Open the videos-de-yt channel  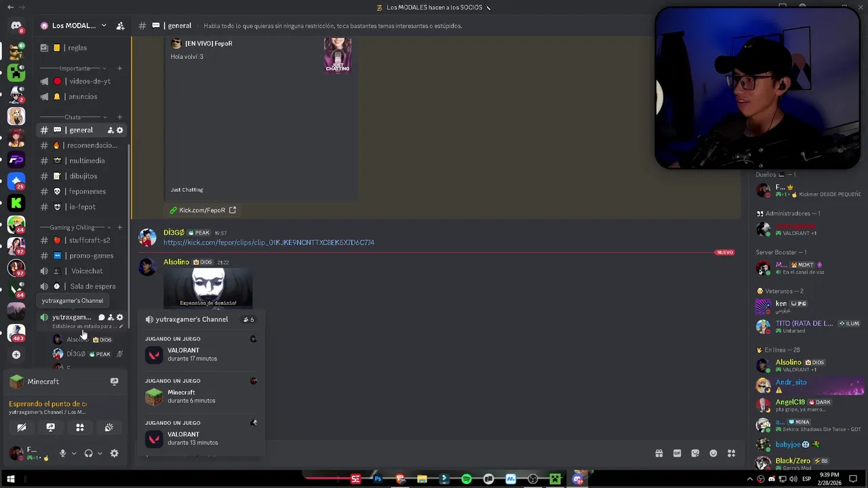click(81, 81)
